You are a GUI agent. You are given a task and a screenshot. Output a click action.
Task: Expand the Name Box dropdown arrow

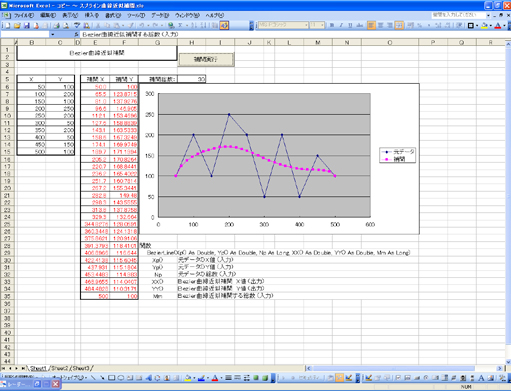pos(52,34)
